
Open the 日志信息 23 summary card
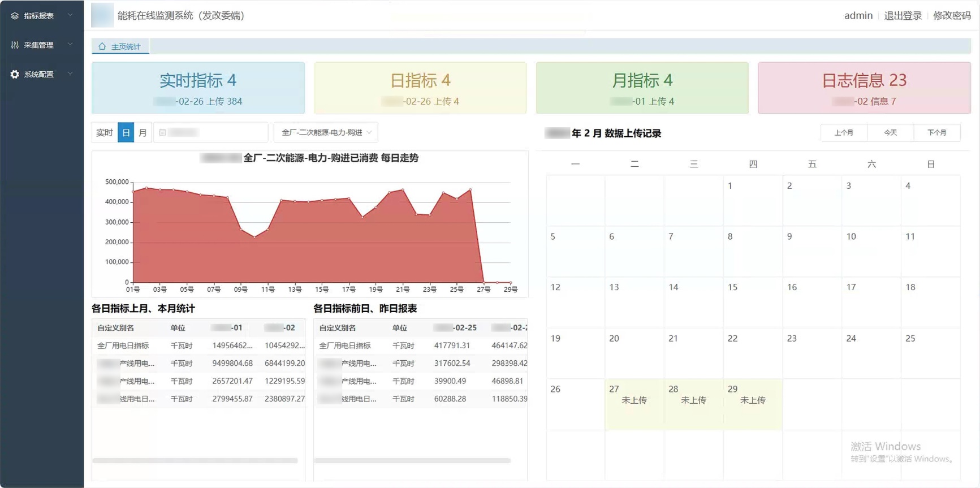click(x=865, y=88)
